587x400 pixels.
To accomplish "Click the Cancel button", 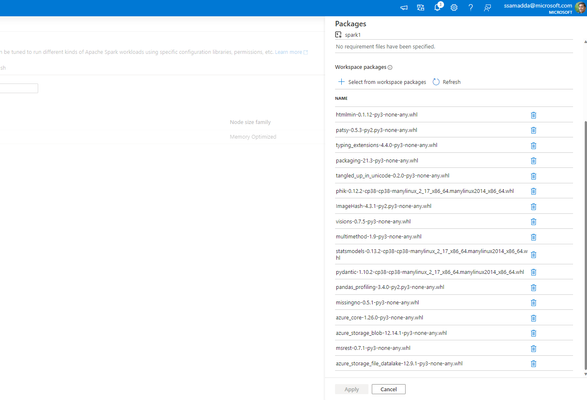I will 389,390.
